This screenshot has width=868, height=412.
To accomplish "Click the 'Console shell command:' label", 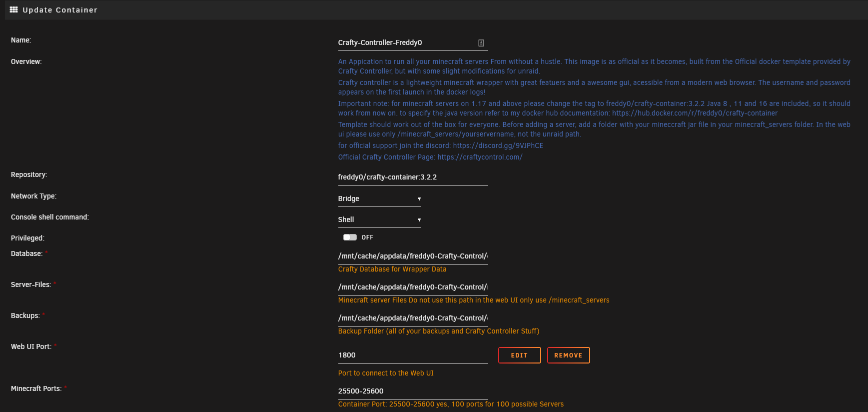I will [x=50, y=217].
